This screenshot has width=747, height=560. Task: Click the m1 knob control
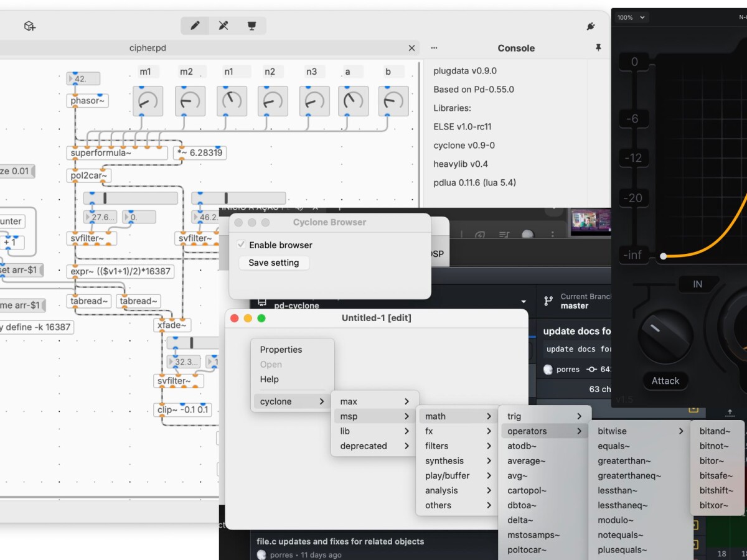tap(148, 101)
